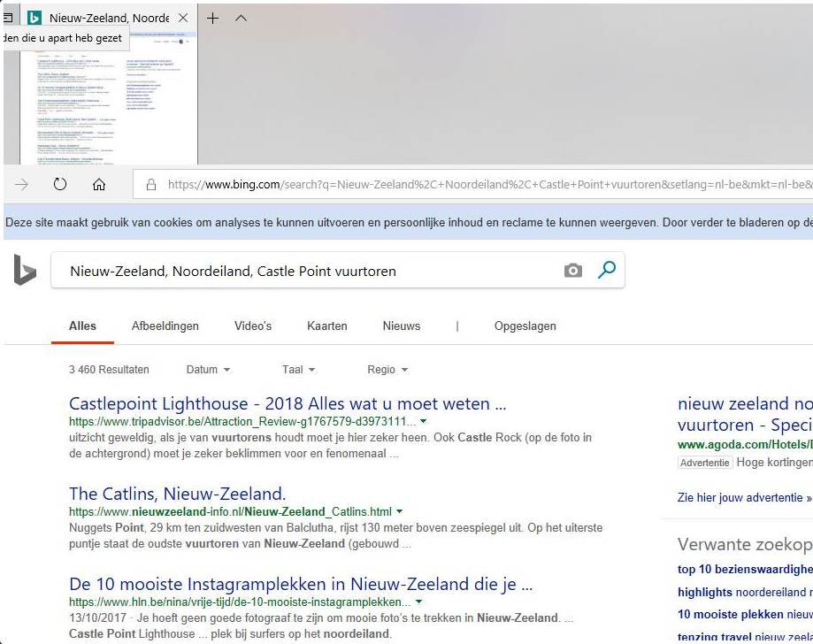Open a new browser tab
This screenshot has height=644, width=813.
tap(212, 19)
